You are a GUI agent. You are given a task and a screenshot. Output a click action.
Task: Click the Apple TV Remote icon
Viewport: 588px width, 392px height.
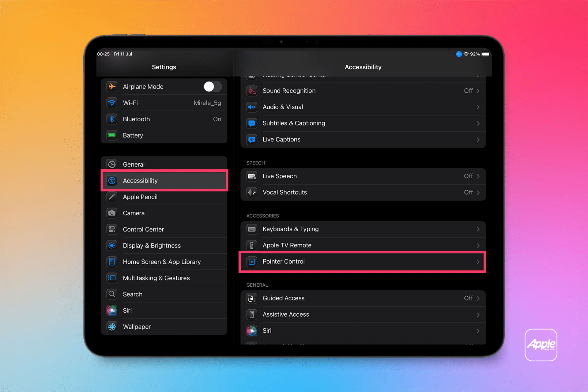pyautogui.click(x=252, y=246)
